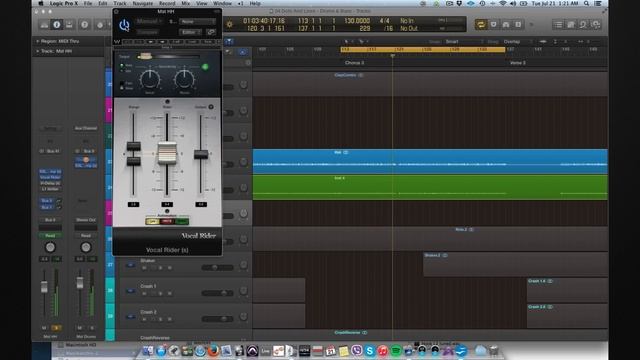Screen dimensions: 640x360
Task: Open the Manual preset dropdown in plug-in header
Action: (149, 21)
